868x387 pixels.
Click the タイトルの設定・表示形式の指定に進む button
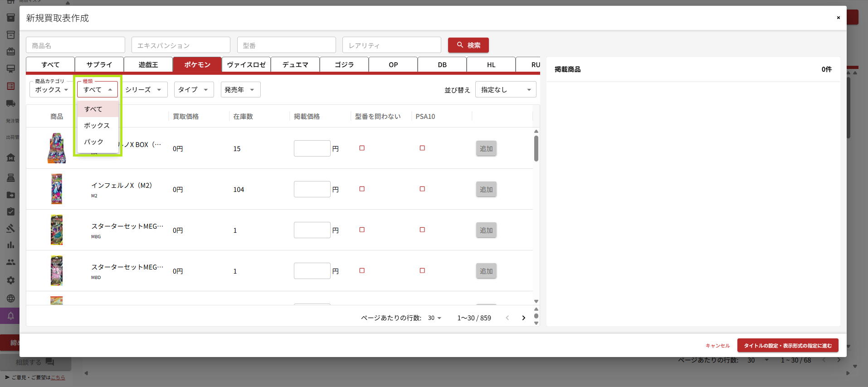pos(787,346)
